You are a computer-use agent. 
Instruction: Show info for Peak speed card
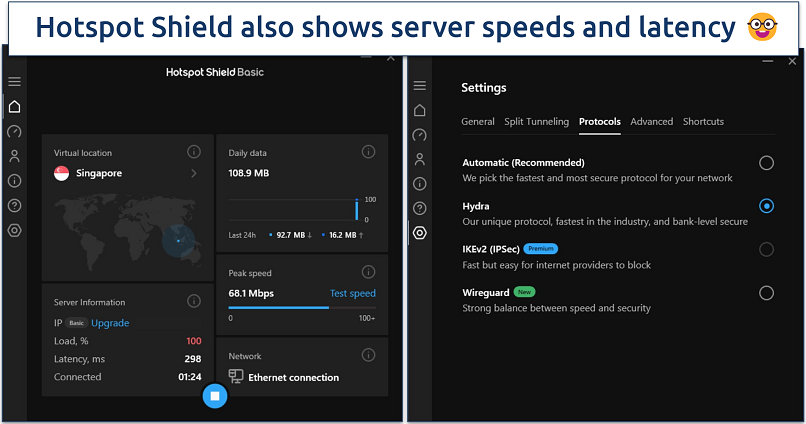pyautogui.click(x=368, y=272)
